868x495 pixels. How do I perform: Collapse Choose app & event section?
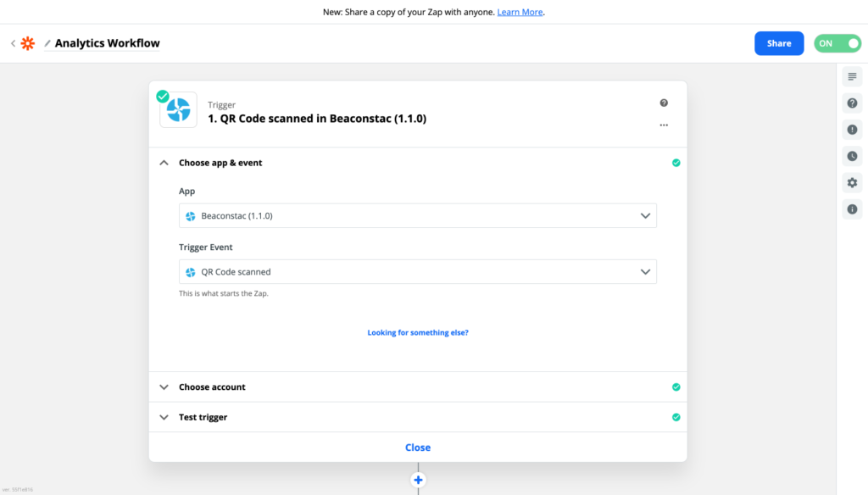[164, 163]
